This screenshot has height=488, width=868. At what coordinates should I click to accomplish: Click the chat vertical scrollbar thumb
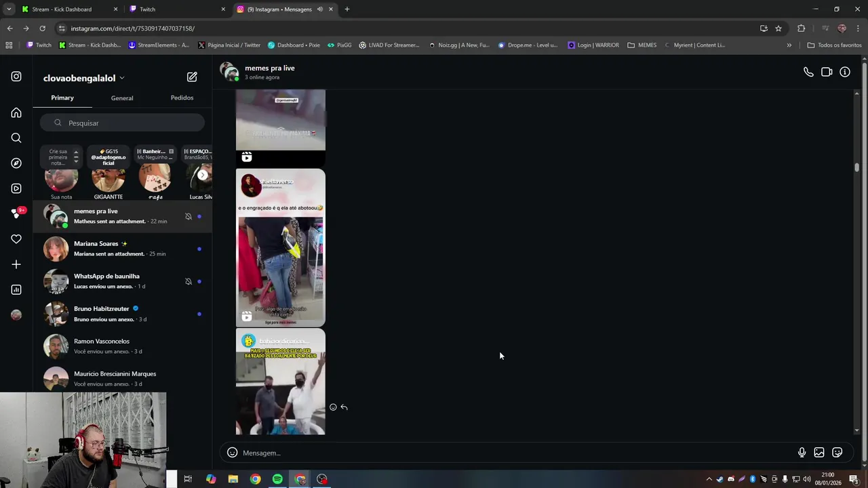pos(856,167)
